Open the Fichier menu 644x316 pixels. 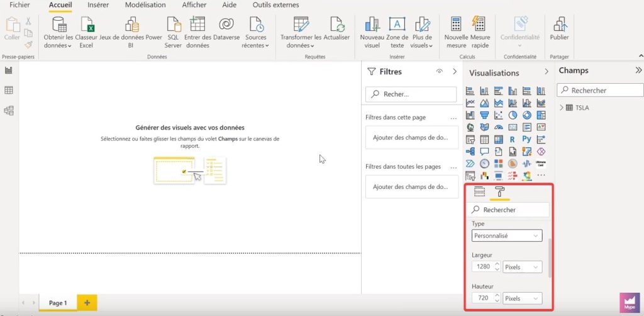pos(19,5)
